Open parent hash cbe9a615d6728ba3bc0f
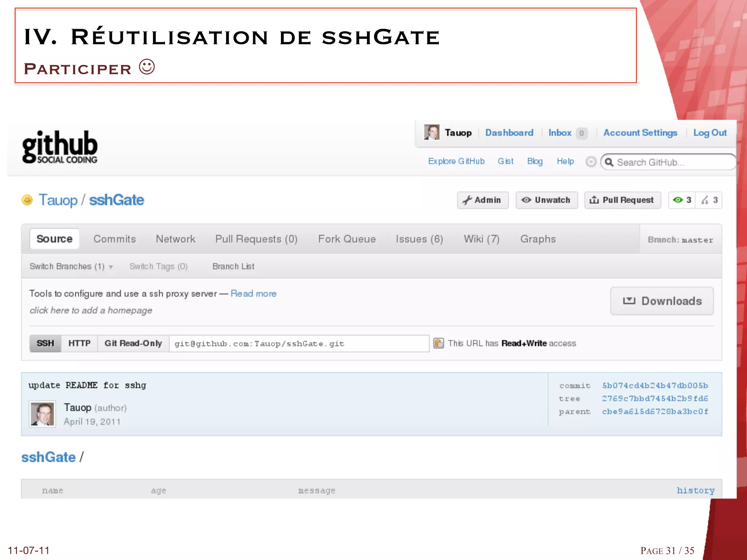This screenshot has height=560, width=747. [x=655, y=412]
